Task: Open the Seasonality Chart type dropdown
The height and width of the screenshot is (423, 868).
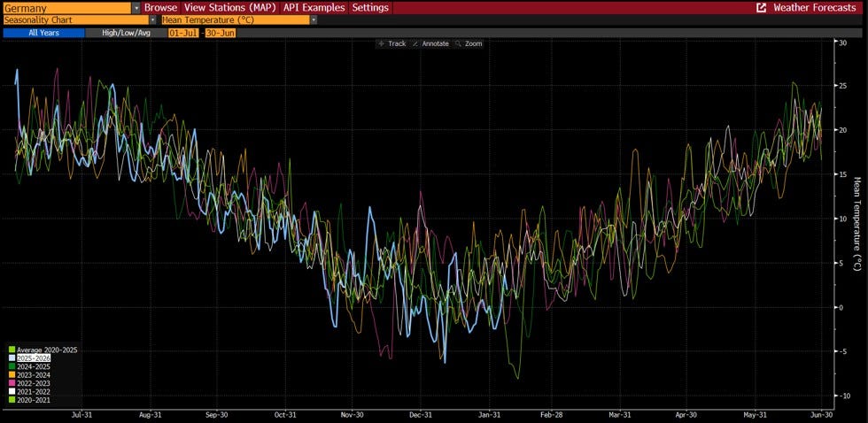Action: click(152, 19)
